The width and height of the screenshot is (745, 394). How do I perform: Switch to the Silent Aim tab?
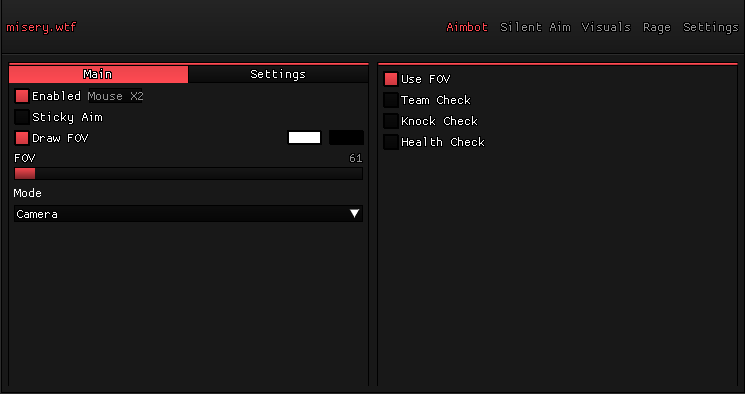point(535,27)
